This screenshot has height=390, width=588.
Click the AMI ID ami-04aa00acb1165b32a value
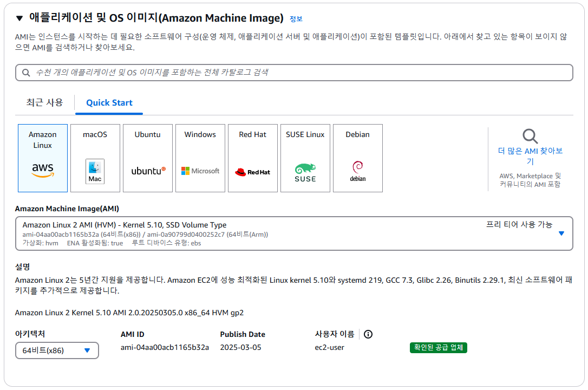click(165, 347)
